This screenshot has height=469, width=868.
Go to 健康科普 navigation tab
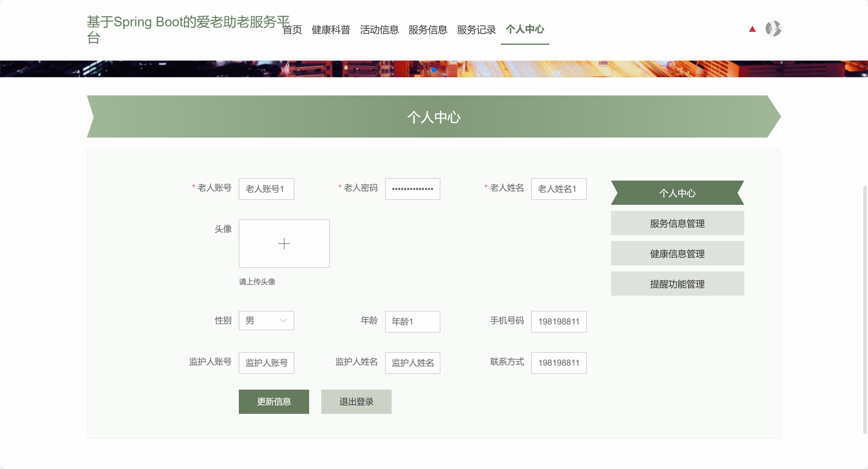click(x=331, y=30)
